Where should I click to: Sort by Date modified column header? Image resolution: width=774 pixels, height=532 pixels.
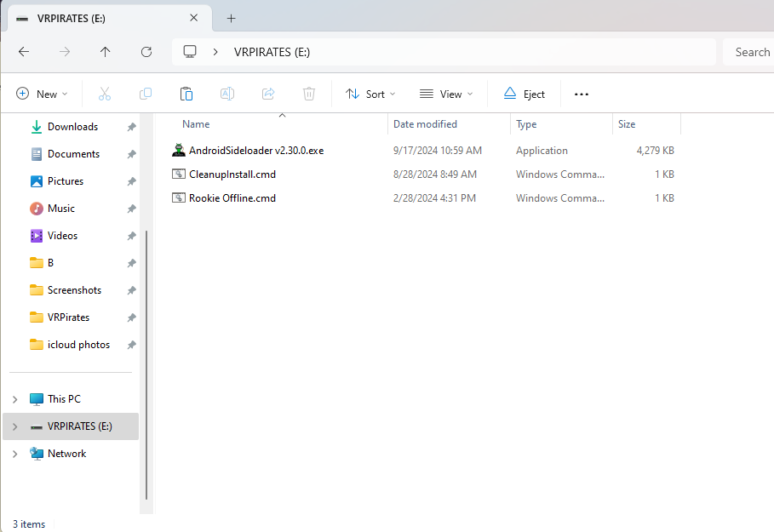tap(425, 124)
